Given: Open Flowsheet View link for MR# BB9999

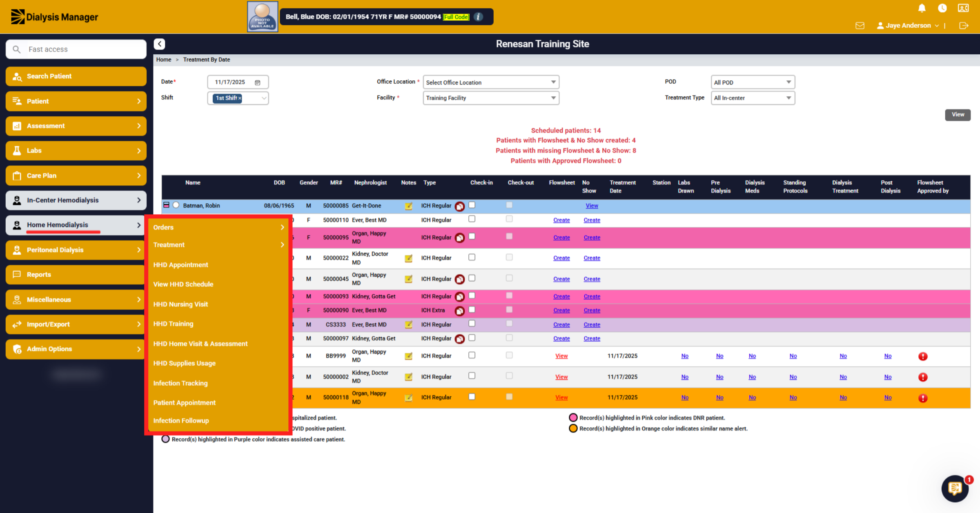Looking at the screenshot, I should click(561, 356).
